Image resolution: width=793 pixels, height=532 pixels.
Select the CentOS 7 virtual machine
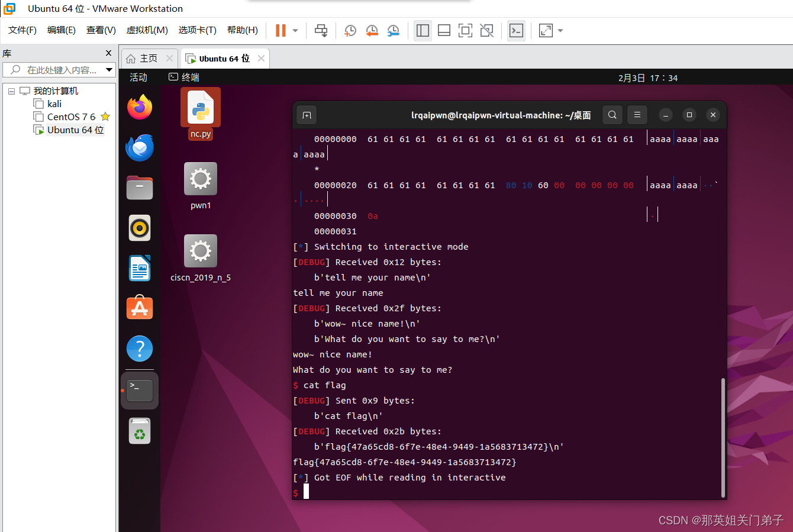point(71,117)
